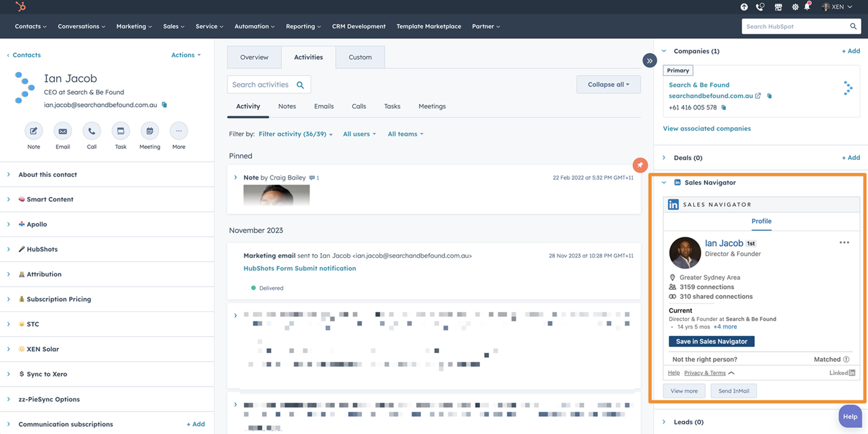868x434 pixels.
Task: Open the comment icon on Craig Bailey note
Action: pyautogui.click(x=312, y=178)
